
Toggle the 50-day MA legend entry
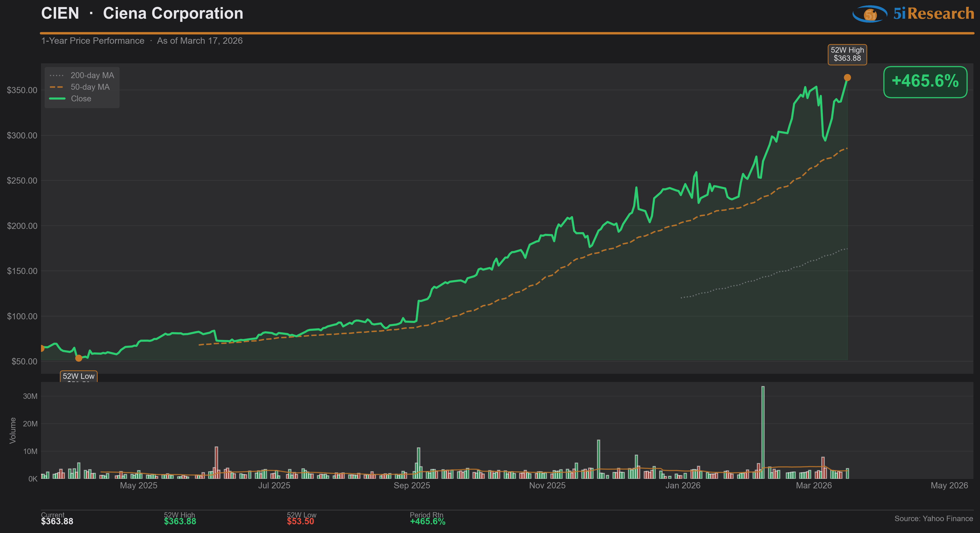(80, 87)
